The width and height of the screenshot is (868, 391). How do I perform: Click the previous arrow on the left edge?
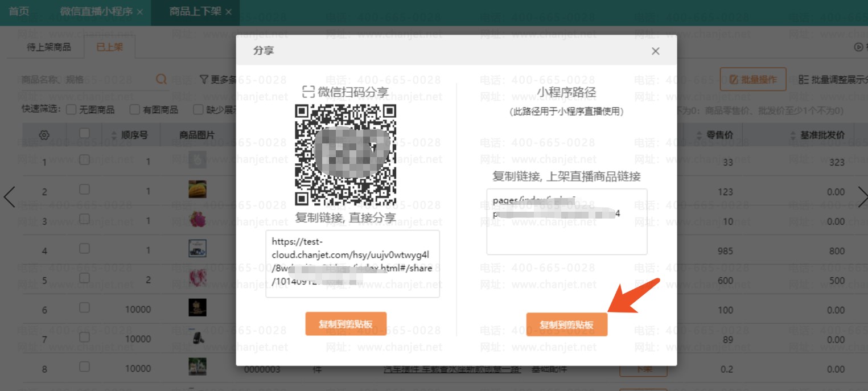point(10,196)
